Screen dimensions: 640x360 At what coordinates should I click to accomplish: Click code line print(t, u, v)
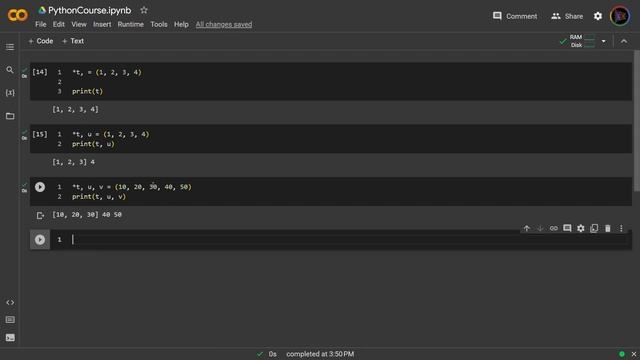click(99, 197)
